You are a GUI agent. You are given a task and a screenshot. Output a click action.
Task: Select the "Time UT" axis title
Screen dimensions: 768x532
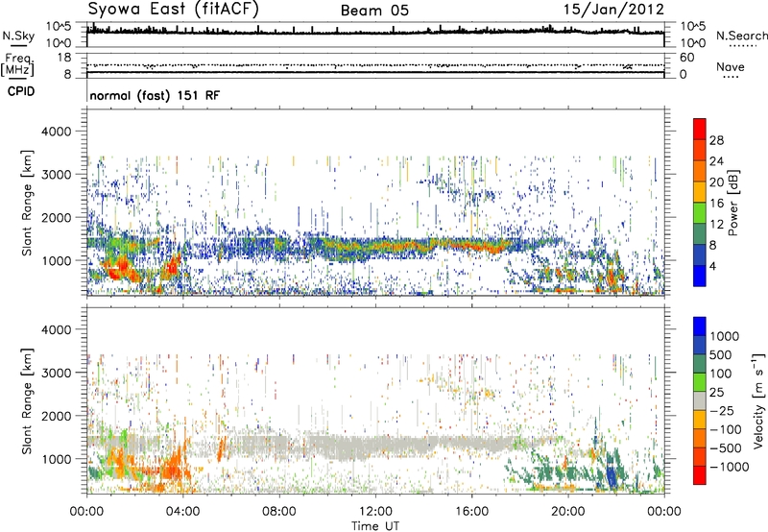pyautogui.click(x=375, y=526)
